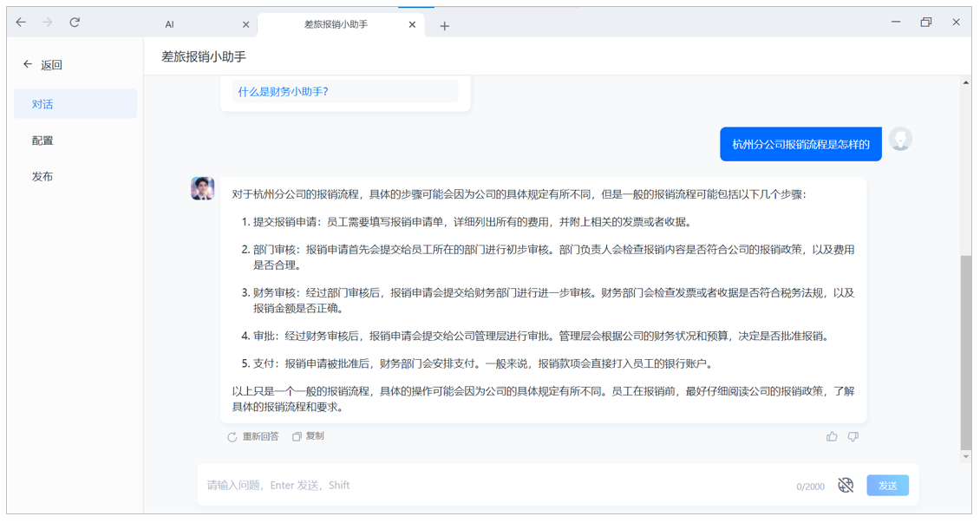The height and width of the screenshot is (523, 980).
Task: Restore down the window
Action: pyautogui.click(x=925, y=22)
